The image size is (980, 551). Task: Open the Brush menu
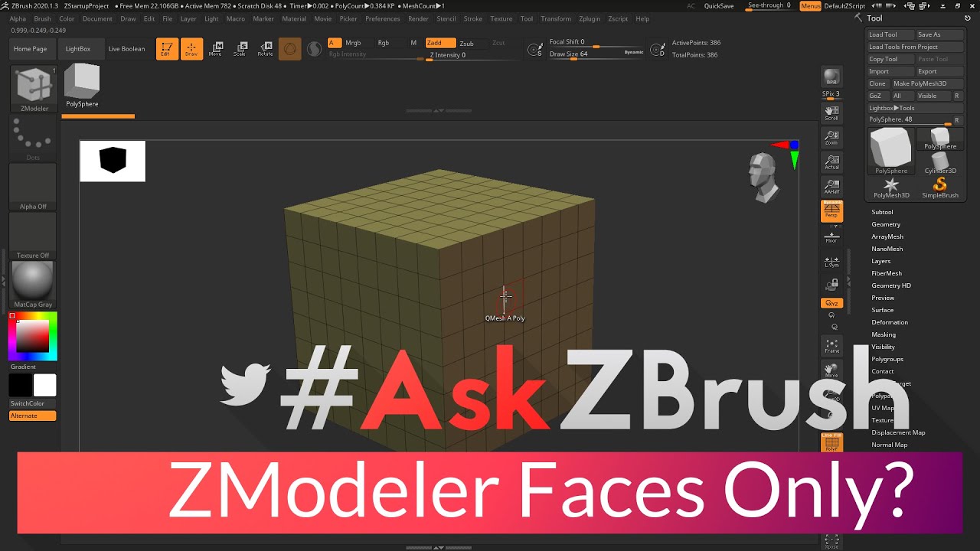[x=42, y=18]
